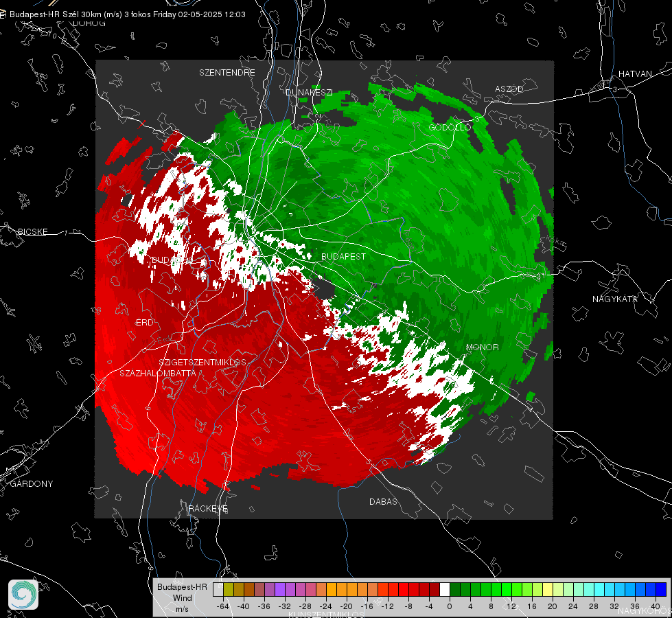672x618 pixels.
Task: Click the GÁRDONY label
Action: pyautogui.click(x=32, y=484)
